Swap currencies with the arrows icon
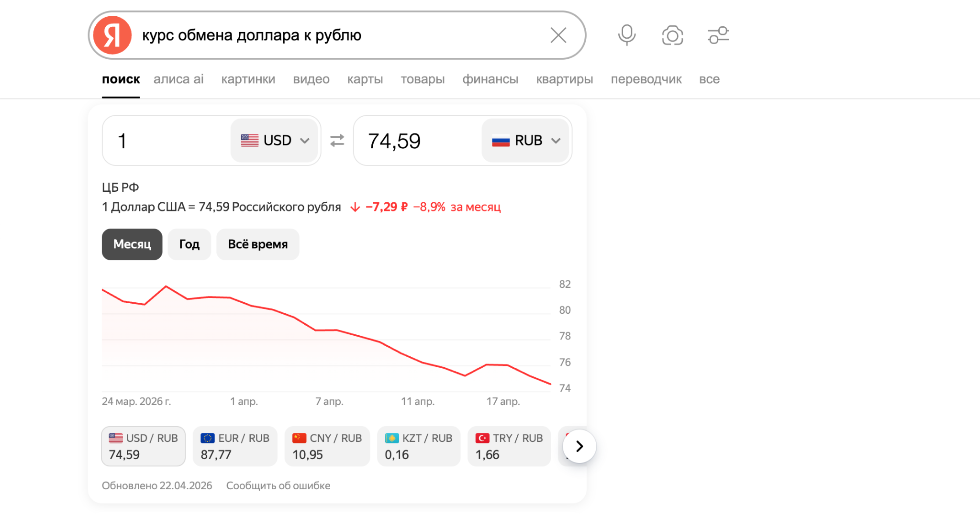The image size is (980, 517). click(x=337, y=141)
